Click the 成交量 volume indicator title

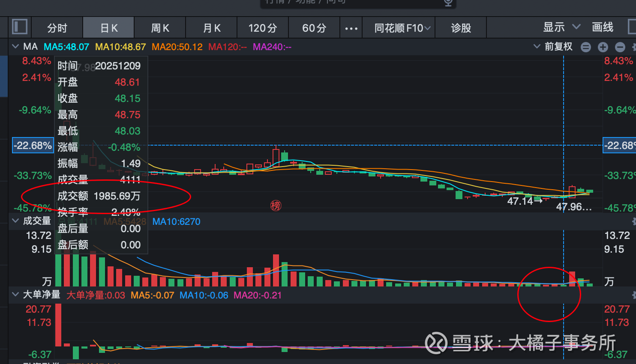37,221
